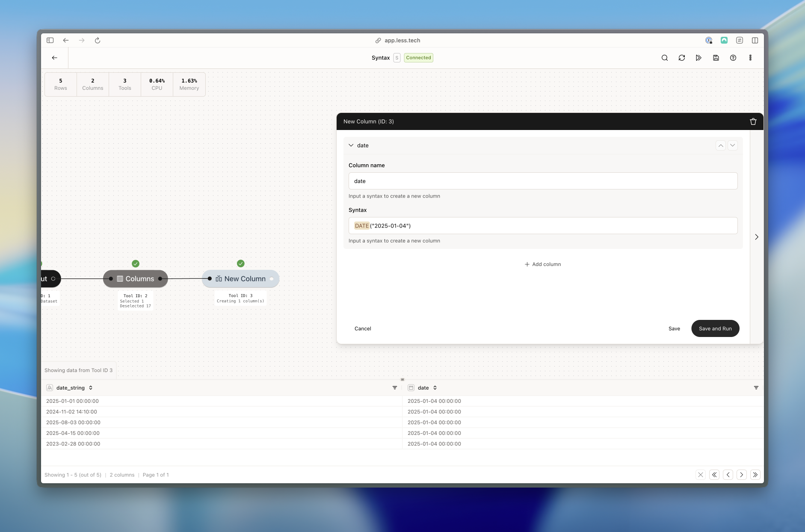The height and width of the screenshot is (532, 805).
Task: Sort by the date column
Action: [x=435, y=388]
